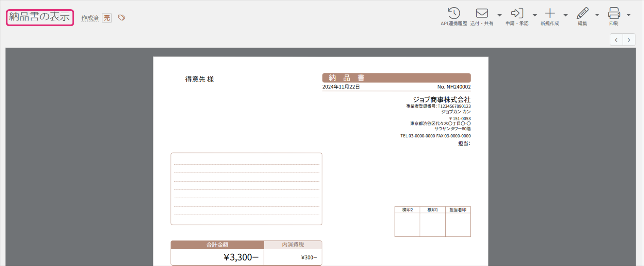Open the 新規作成 dropdown arrow
644x266 pixels.
pyautogui.click(x=565, y=15)
